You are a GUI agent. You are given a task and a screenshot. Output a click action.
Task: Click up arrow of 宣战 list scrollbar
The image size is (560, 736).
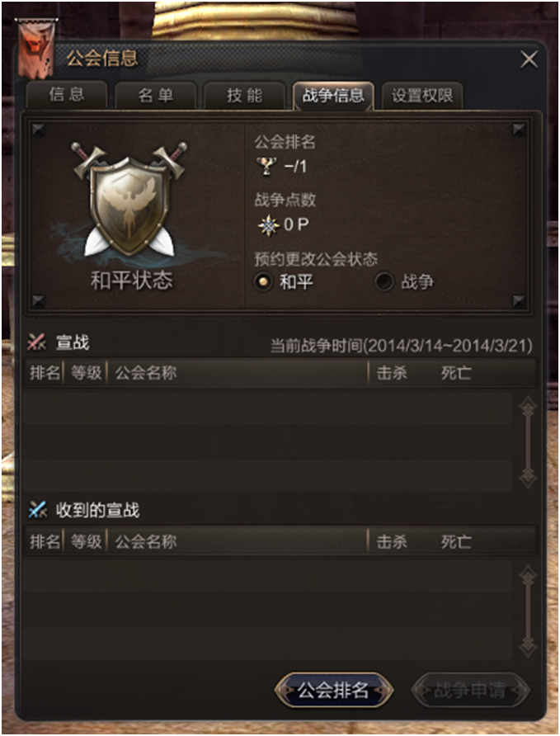(528, 407)
